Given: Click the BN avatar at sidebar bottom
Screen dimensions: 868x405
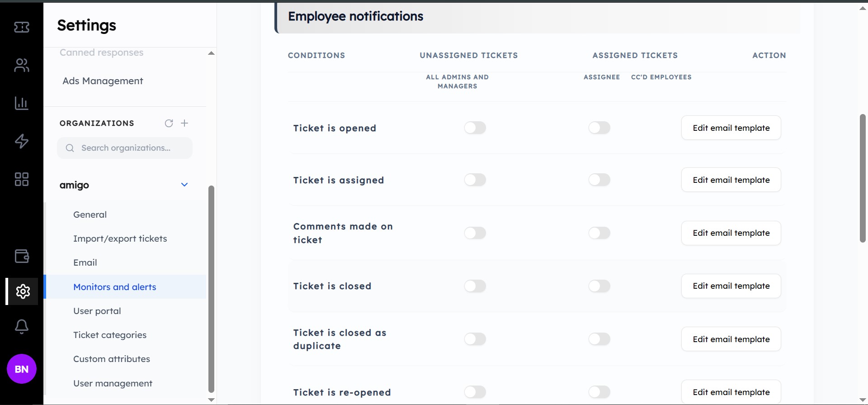Looking at the screenshot, I should point(21,368).
